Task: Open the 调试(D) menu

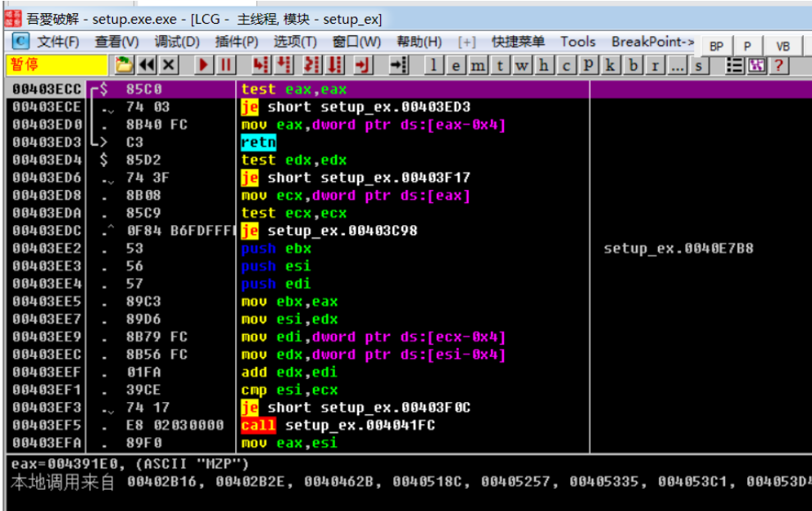Action: [x=177, y=42]
